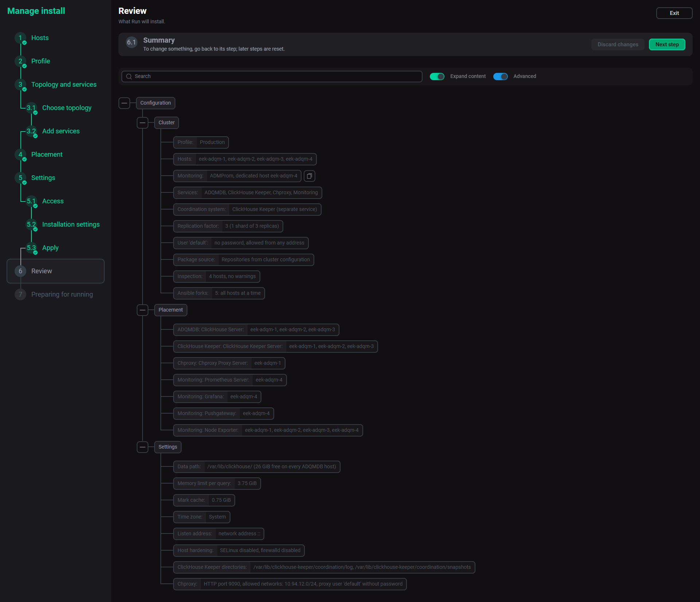Toggle the Expand content switch

[x=437, y=77]
